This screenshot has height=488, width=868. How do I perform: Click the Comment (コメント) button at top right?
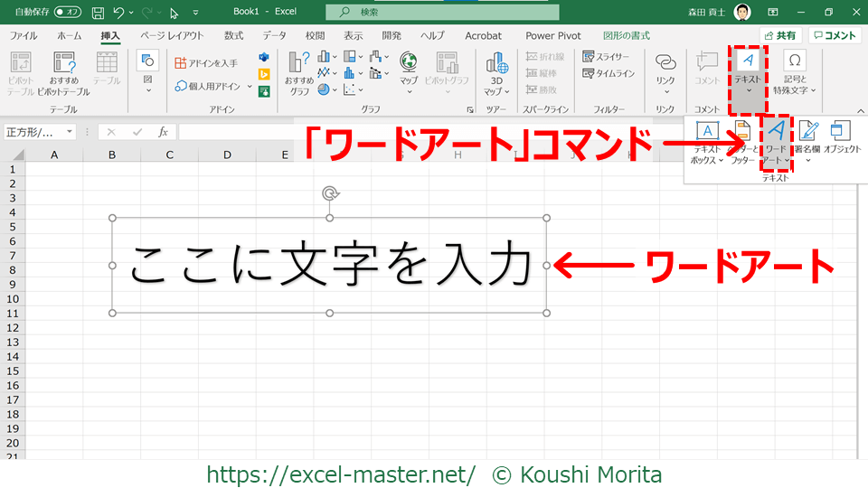(x=835, y=35)
